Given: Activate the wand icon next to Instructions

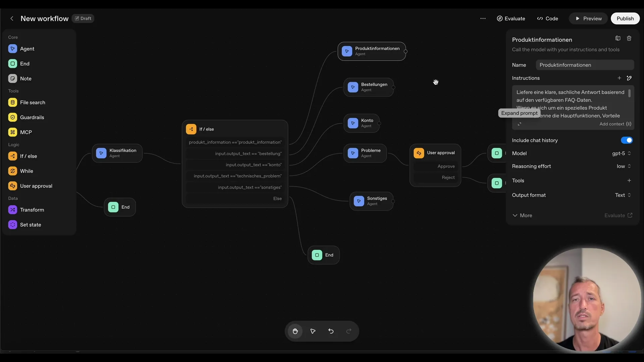Looking at the screenshot, I should point(630,78).
